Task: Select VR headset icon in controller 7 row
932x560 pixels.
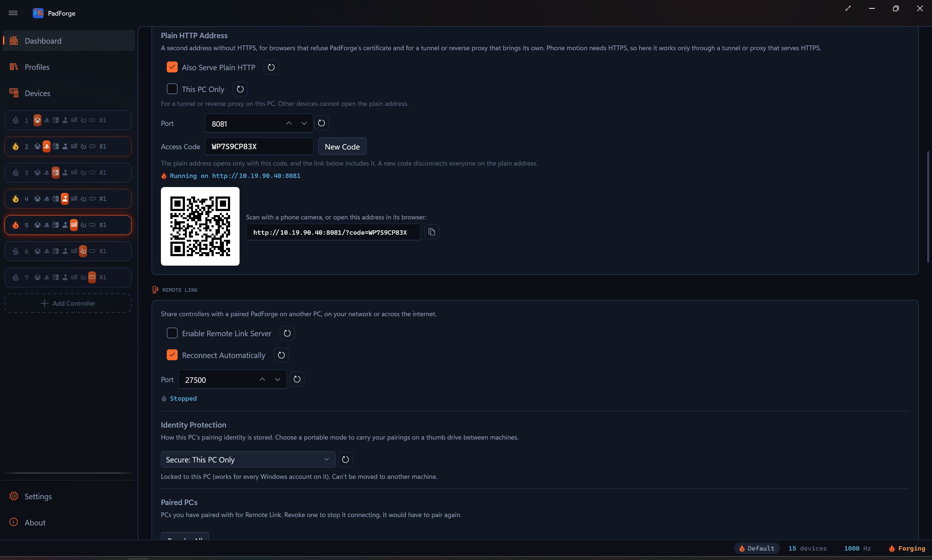Action: pyautogui.click(x=92, y=278)
